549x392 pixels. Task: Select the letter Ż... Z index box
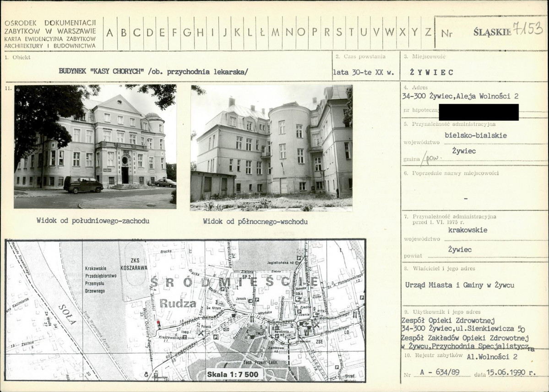tap(428, 32)
